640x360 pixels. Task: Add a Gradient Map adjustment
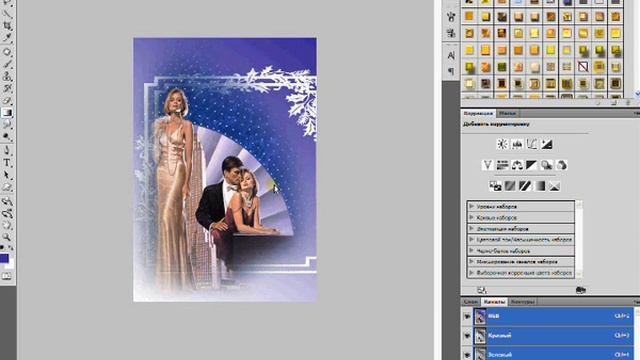540,187
